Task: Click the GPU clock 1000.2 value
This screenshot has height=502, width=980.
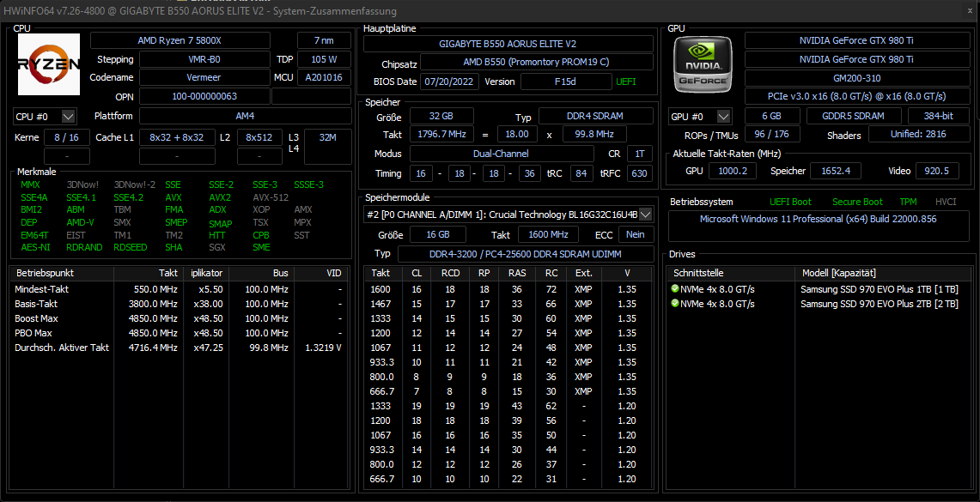Action: tap(732, 171)
